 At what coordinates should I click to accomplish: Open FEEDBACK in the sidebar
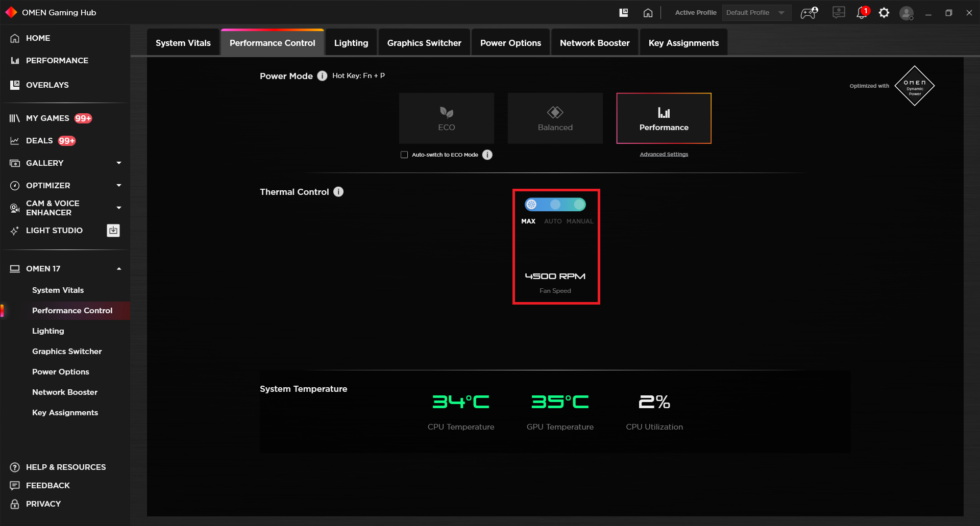point(47,485)
